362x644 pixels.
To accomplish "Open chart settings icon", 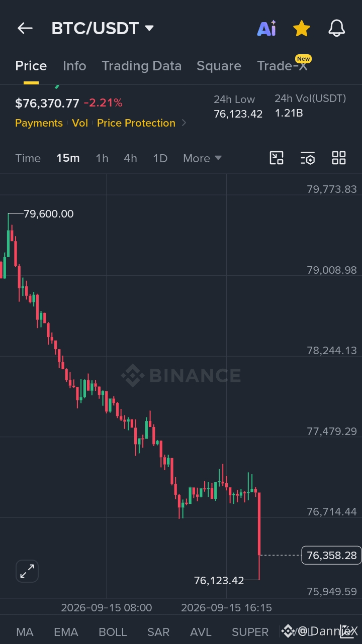I will 308,158.
